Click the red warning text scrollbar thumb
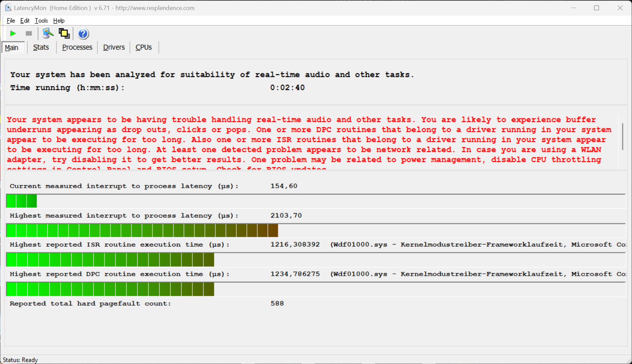The height and width of the screenshot is (364, 632). click(x=622, y=137)
